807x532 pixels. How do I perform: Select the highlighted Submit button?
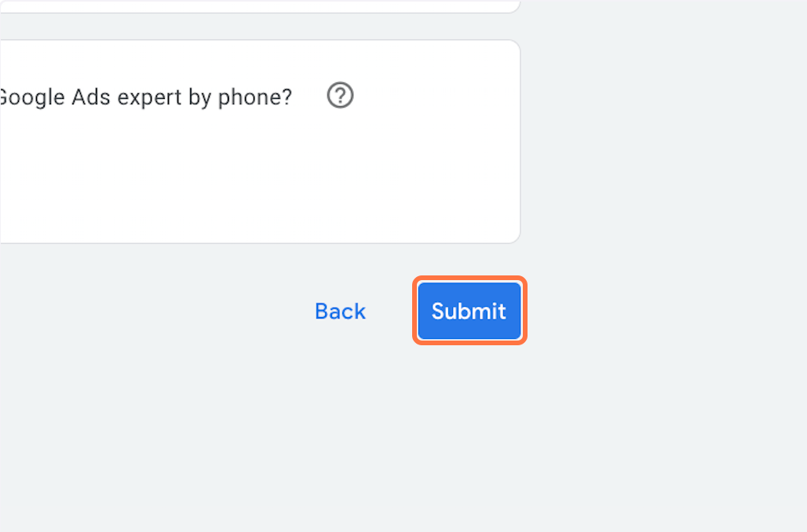coord(469,311)
